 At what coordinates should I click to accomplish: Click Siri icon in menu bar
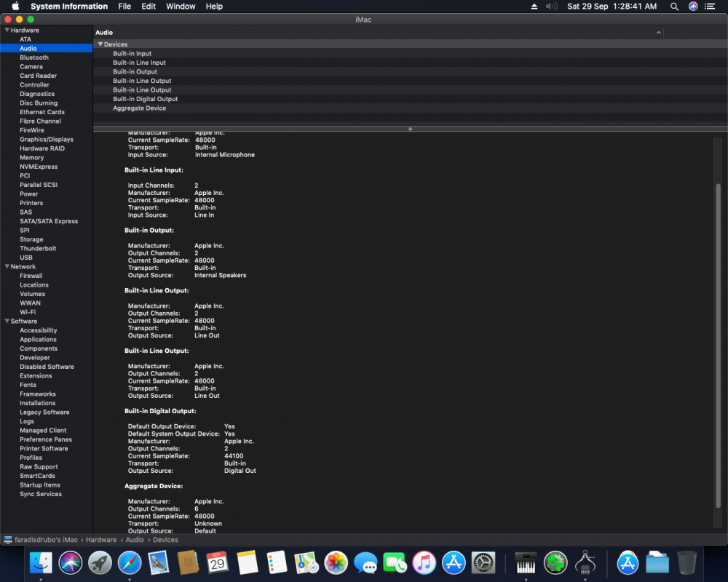693,7
